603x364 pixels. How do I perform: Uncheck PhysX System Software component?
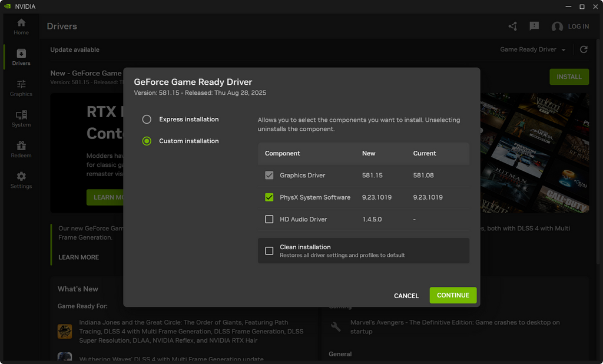pyautogui.click(x=269, y=197)
